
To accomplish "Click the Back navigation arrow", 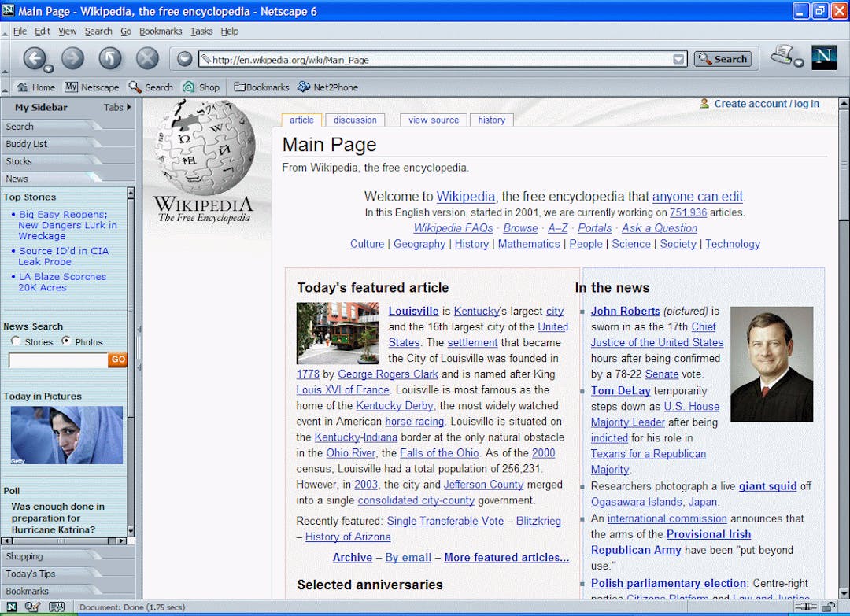I will coord(36,58).
